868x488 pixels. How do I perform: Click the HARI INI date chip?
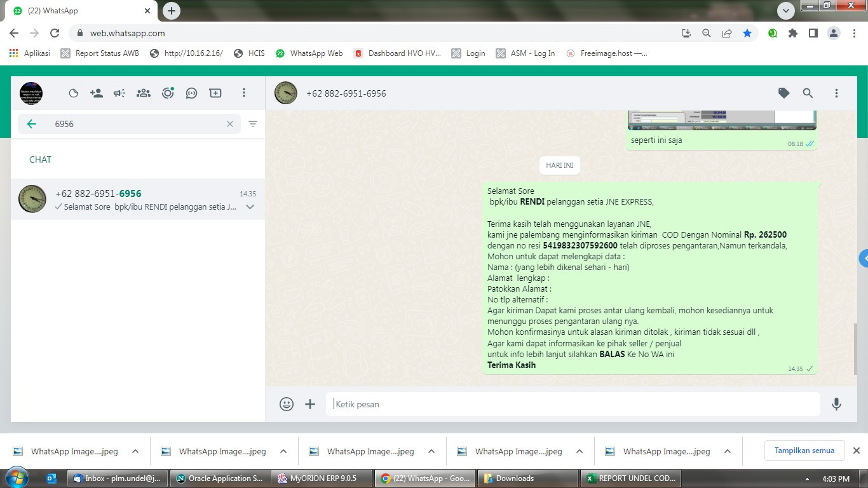coord(560,165)
